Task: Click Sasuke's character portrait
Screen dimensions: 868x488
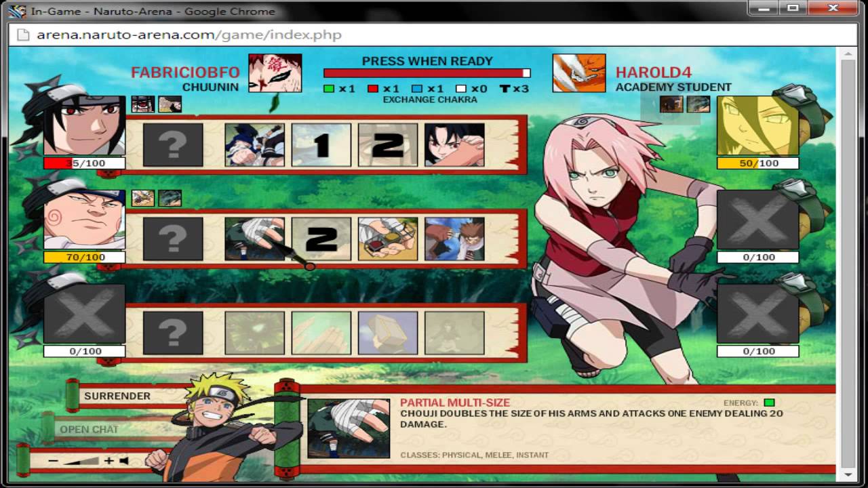Action: (84, 125)
